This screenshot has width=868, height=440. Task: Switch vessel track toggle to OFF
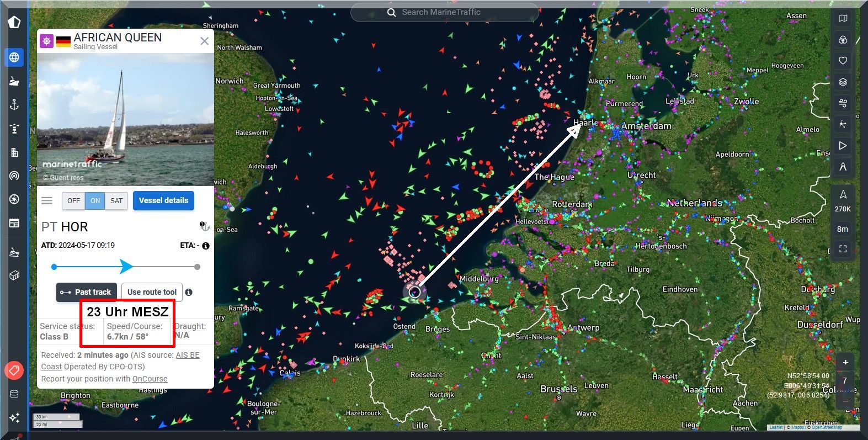pyautogui.click(x=73, y=200)
